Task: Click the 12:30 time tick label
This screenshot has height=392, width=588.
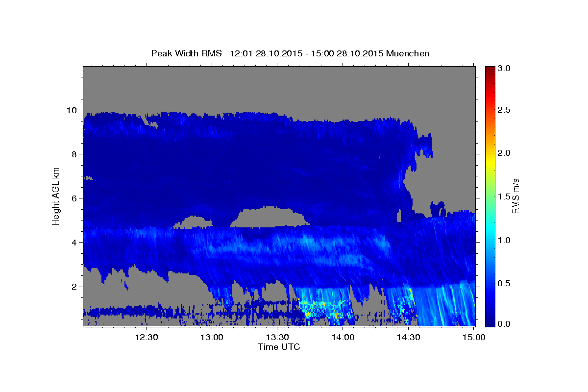Action: tap(147, 337)
